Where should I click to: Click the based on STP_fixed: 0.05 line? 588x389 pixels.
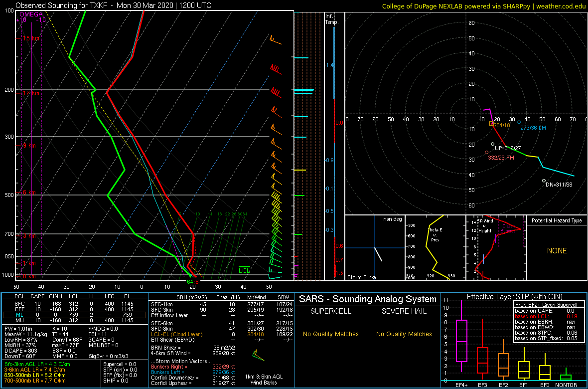pos(547,339)
